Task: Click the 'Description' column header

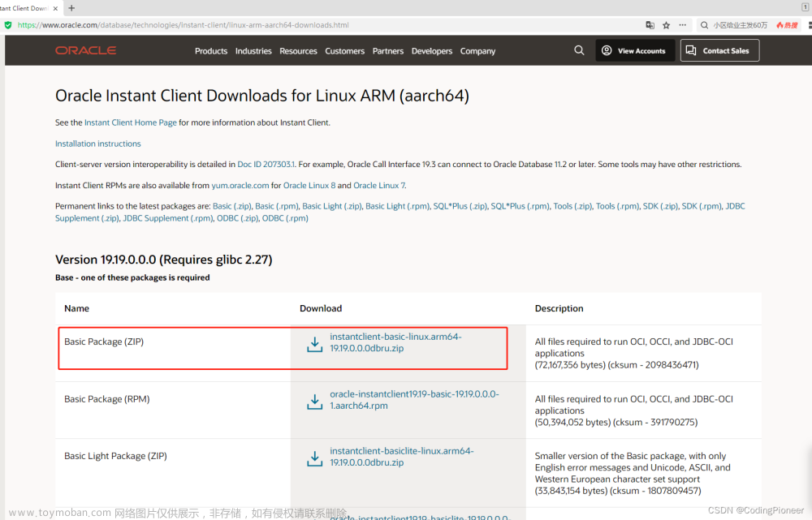Action: (559, 308)
